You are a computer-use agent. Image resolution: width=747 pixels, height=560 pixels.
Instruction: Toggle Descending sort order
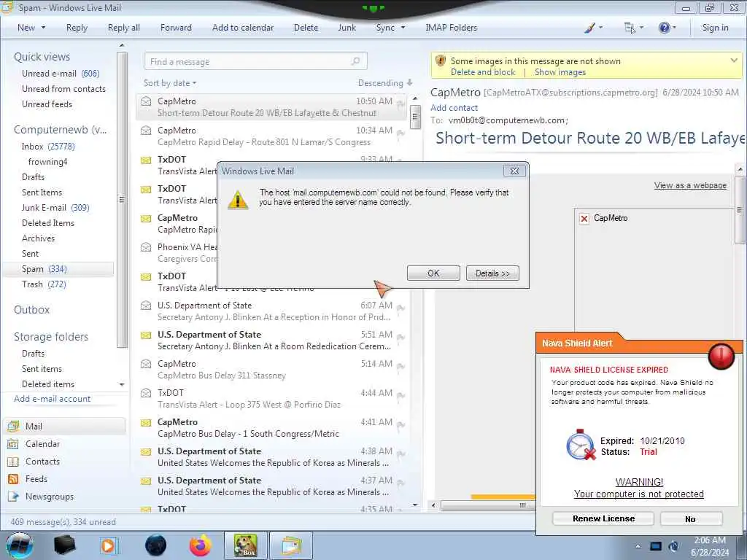[385, 83]
